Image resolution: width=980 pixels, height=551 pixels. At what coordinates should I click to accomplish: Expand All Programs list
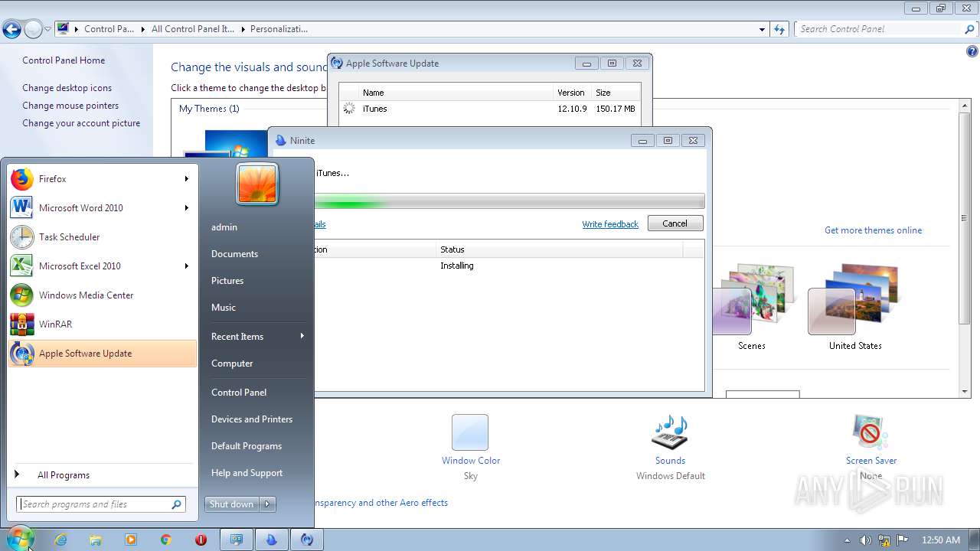(x=64, y=475)
